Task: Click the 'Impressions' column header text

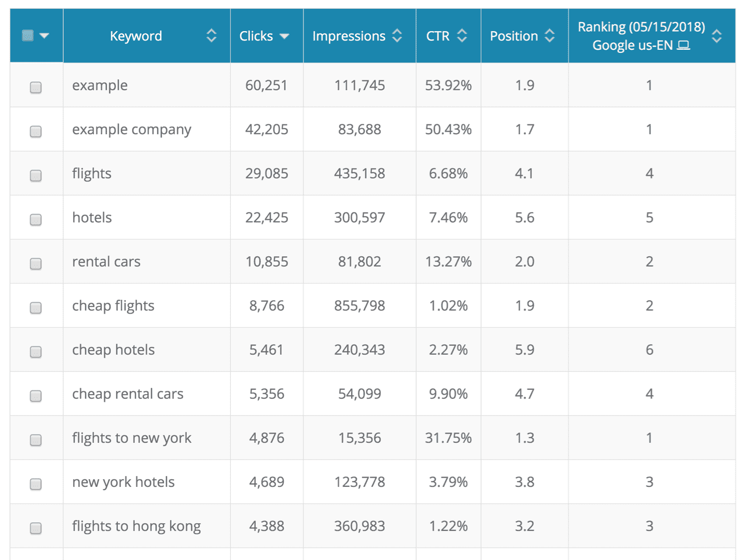Action: (x=349, y=36)
